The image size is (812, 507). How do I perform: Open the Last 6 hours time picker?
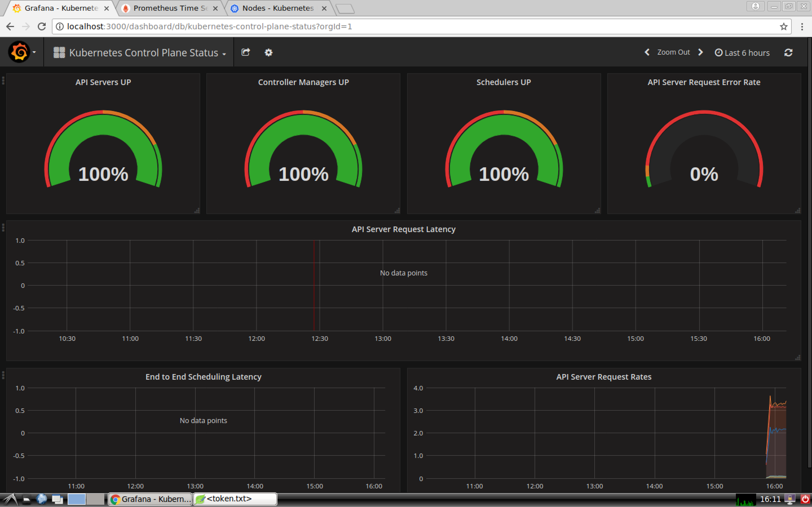pyautogui.click(x=742, y=53)
